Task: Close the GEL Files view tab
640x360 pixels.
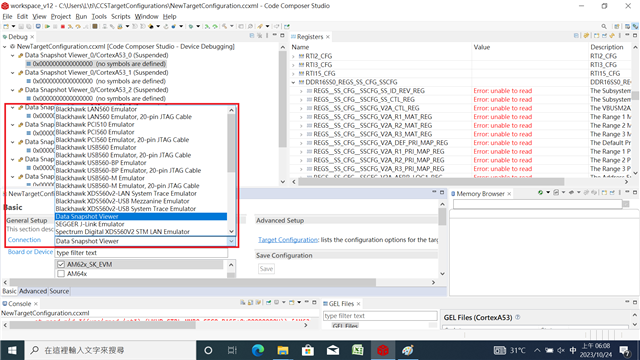Action: click(x=358, y=304)
